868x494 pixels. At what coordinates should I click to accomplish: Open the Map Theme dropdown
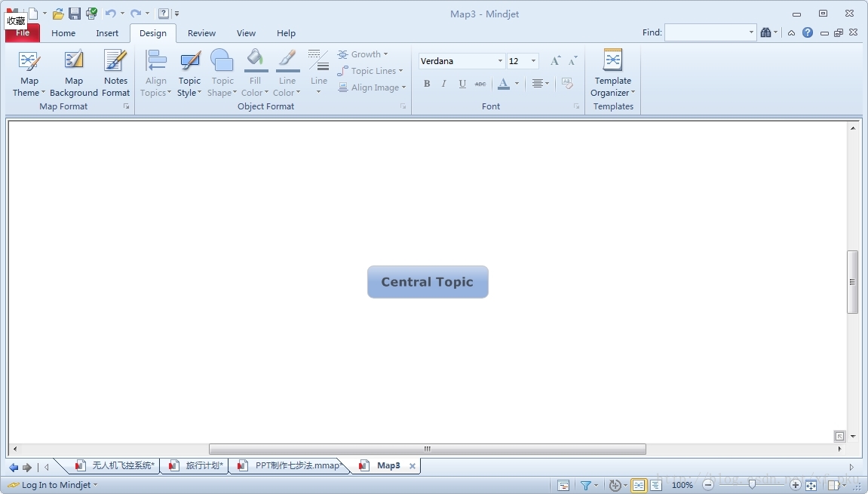tap(29, 74)
